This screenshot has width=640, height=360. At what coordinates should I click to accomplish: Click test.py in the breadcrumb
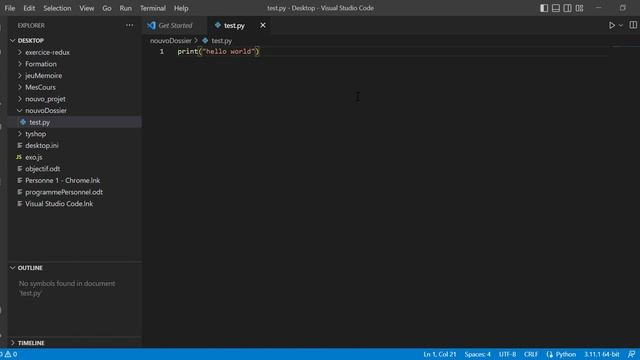[222, 40]
